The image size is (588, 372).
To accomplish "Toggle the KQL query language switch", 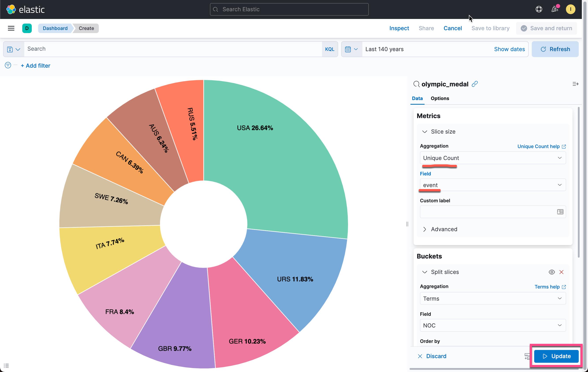I will tap(330, 49).
